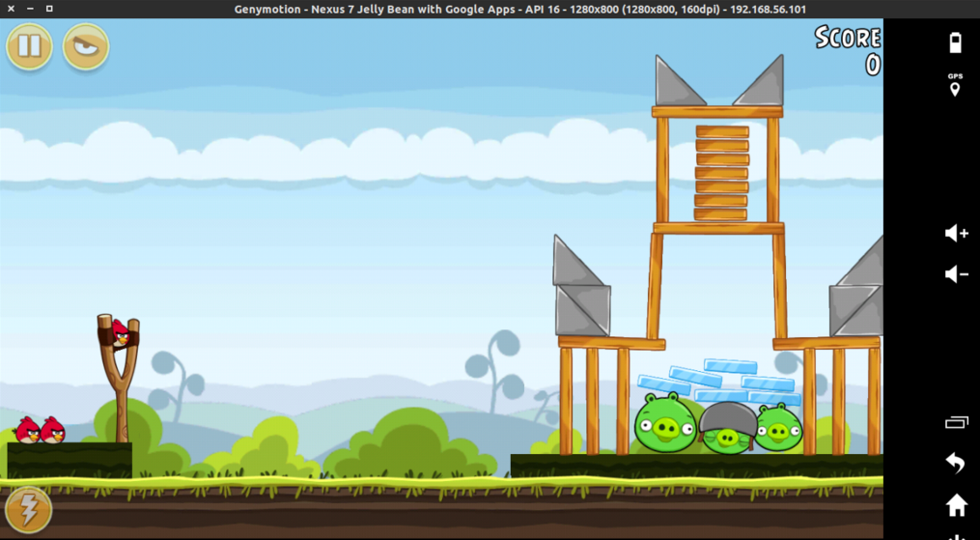Tap the Mighty Eagle eye button

tap(86, 46)
